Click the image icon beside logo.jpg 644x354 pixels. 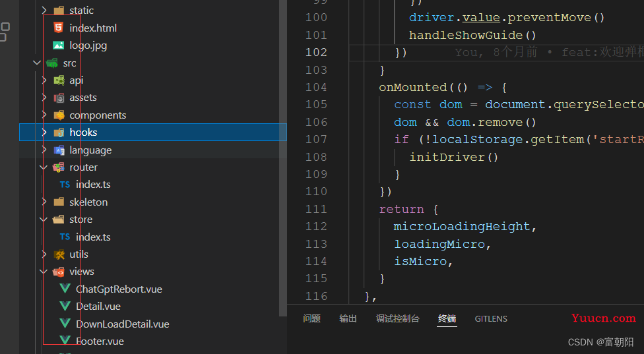coord(58,45)
